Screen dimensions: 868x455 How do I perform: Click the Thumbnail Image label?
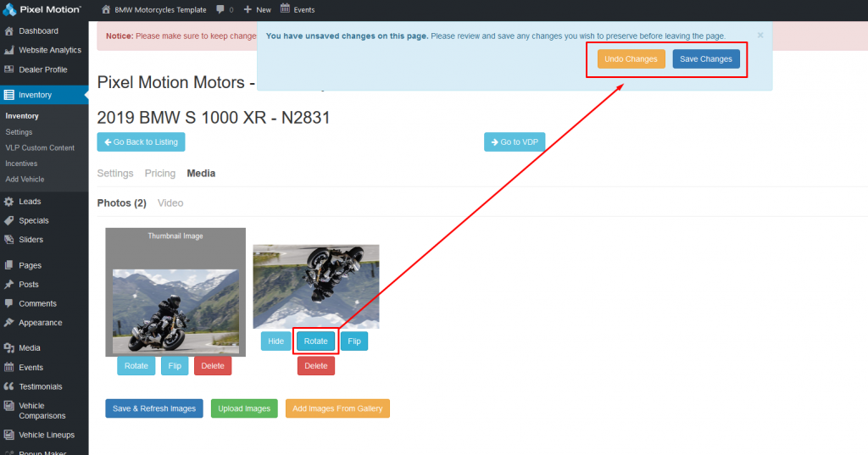pyautogui.click(x=175, y=236)
